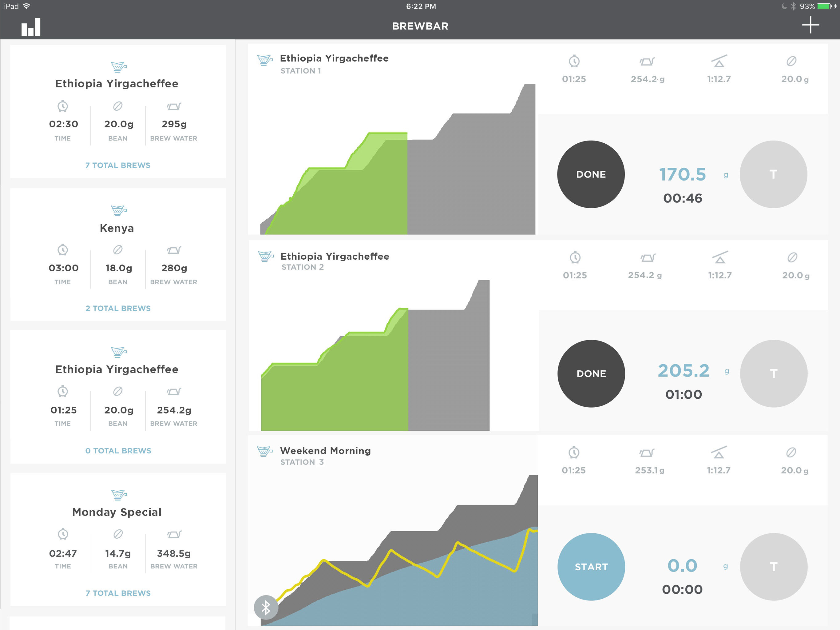840x630 pixels.
Task: Select the Kenya recipe title
Action: (x=117, y=228)
